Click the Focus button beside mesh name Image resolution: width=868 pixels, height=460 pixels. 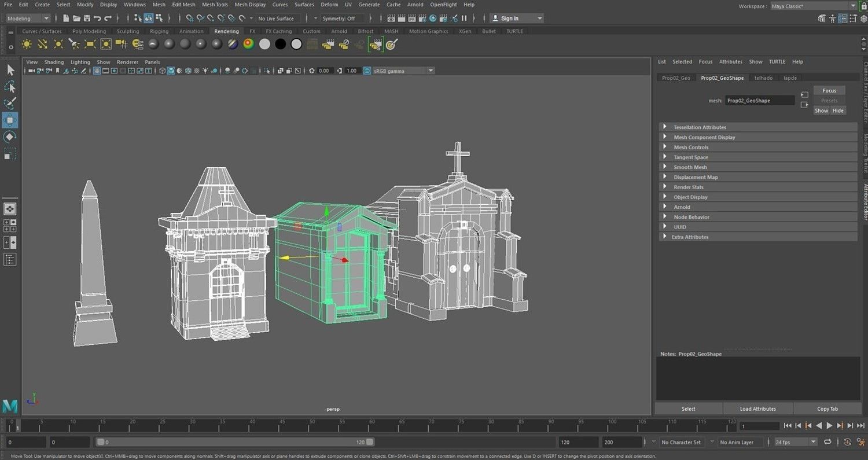click(829, 91)
